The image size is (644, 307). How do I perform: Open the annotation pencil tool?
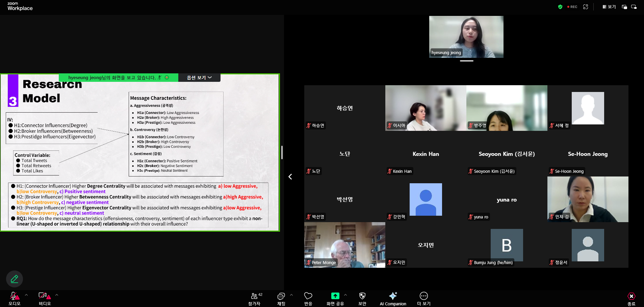(15, 279)
